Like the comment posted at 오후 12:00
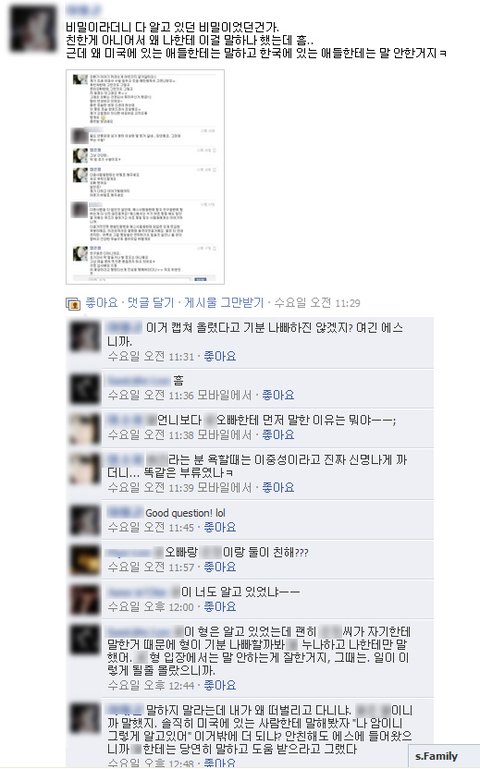 click(220, 607)
